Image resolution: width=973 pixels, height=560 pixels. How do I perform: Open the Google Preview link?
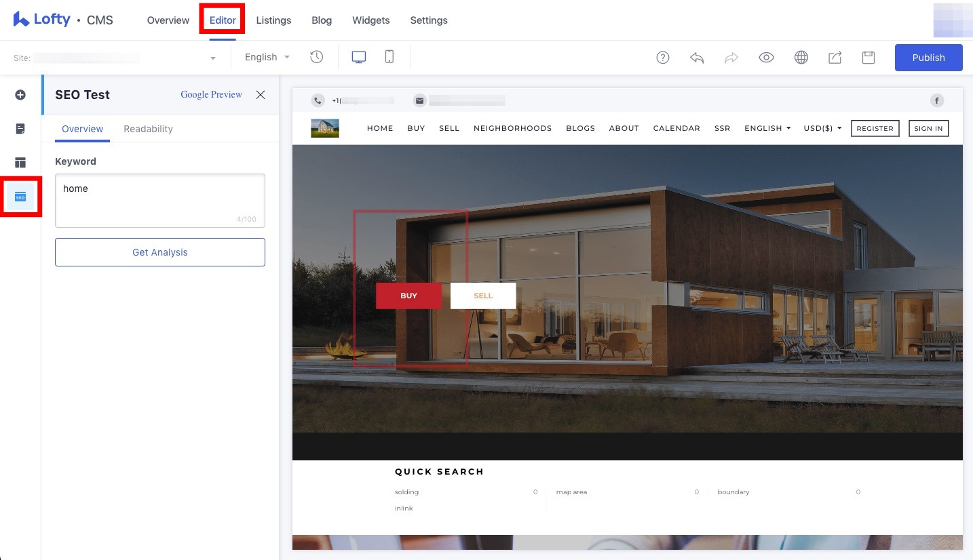click(x=211, y=95)
